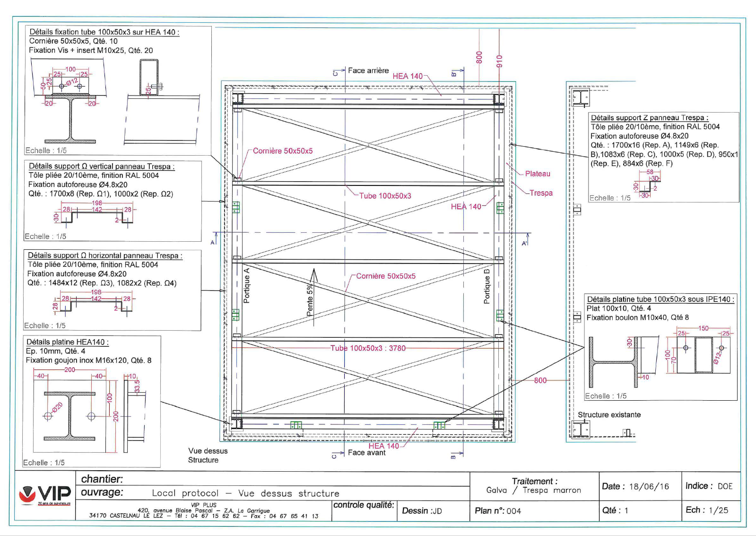The width and height of the screenshot is (756, 536).
Task: Select 'Fixation Vis + insert M10x25, Qté. 20' text
Action: (91, 50)
